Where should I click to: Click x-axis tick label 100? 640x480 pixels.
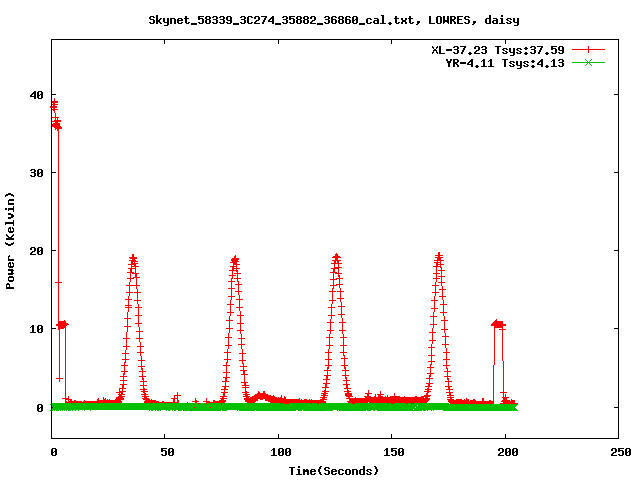(x=281, y=452)
